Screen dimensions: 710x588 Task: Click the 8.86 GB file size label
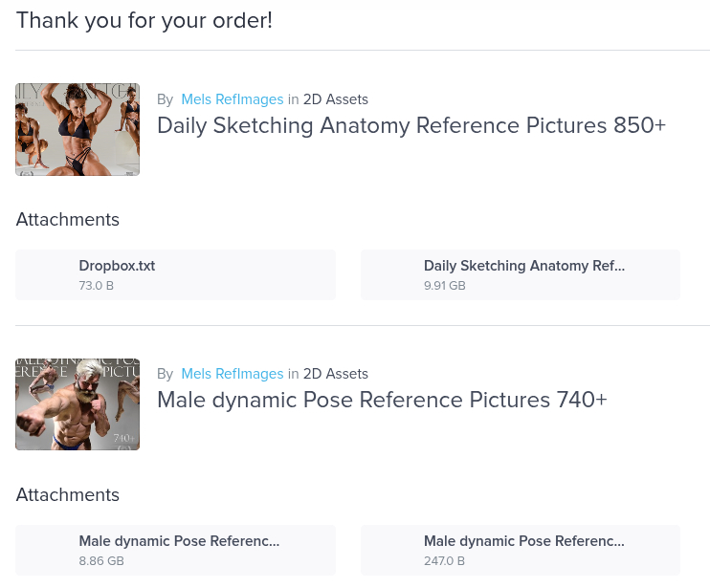pyautogui.click(x=101, y=561)
